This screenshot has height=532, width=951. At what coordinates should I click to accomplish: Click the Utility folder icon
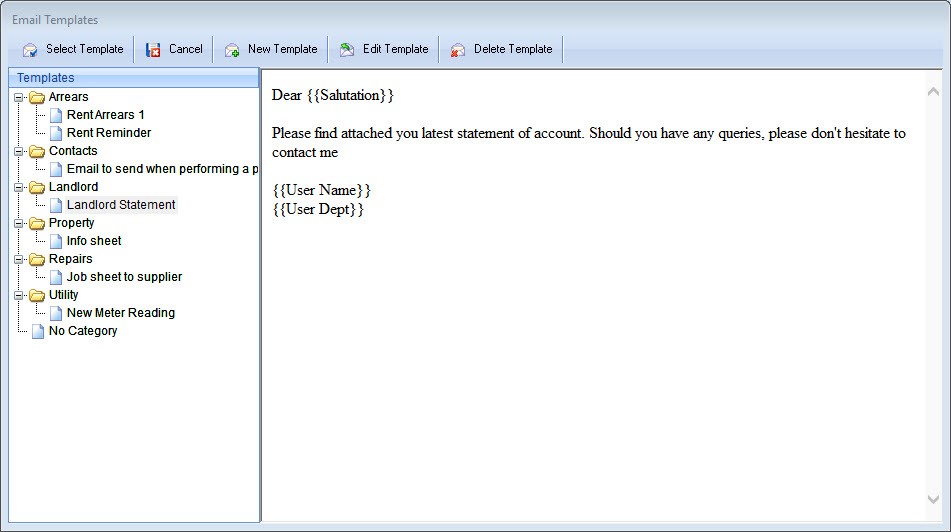click(37, 295)
